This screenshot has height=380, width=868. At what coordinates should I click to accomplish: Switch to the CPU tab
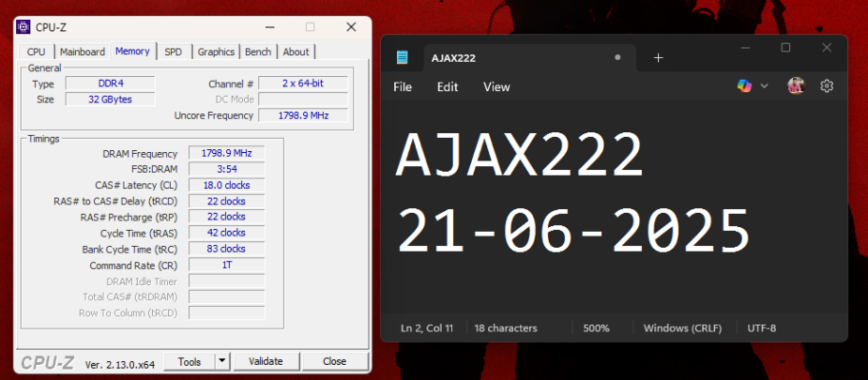coord(36,51)
